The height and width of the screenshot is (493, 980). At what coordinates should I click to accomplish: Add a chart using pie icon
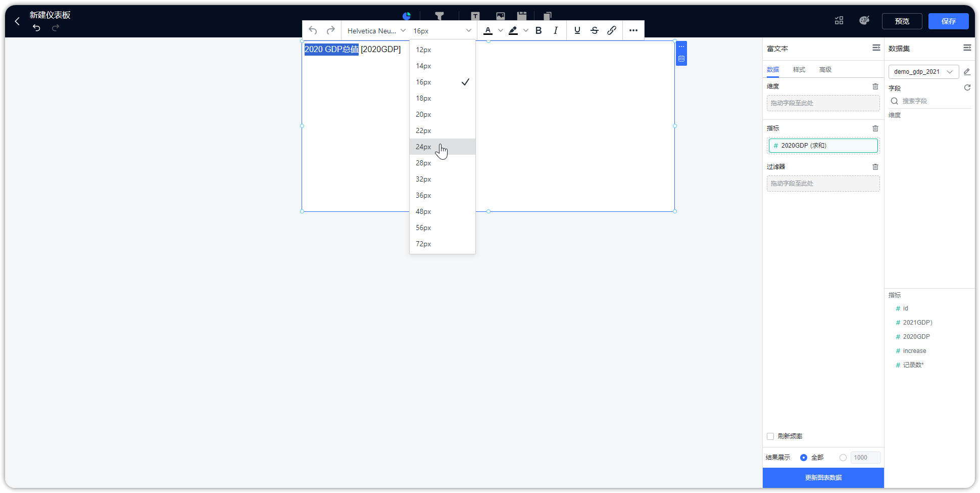(407, 16)
